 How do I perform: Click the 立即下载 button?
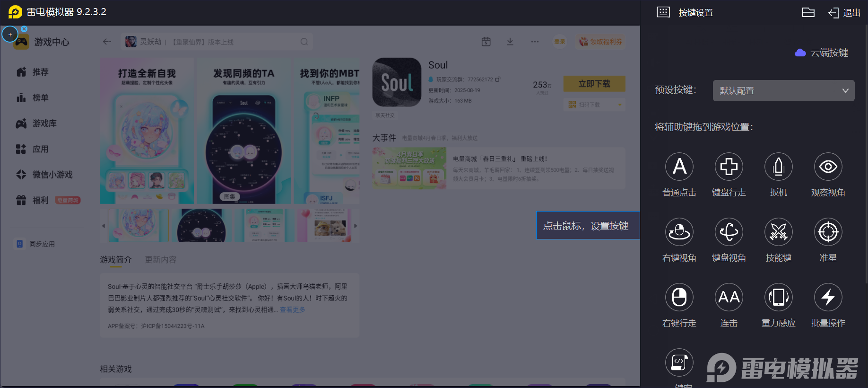(x=594, y=84)
